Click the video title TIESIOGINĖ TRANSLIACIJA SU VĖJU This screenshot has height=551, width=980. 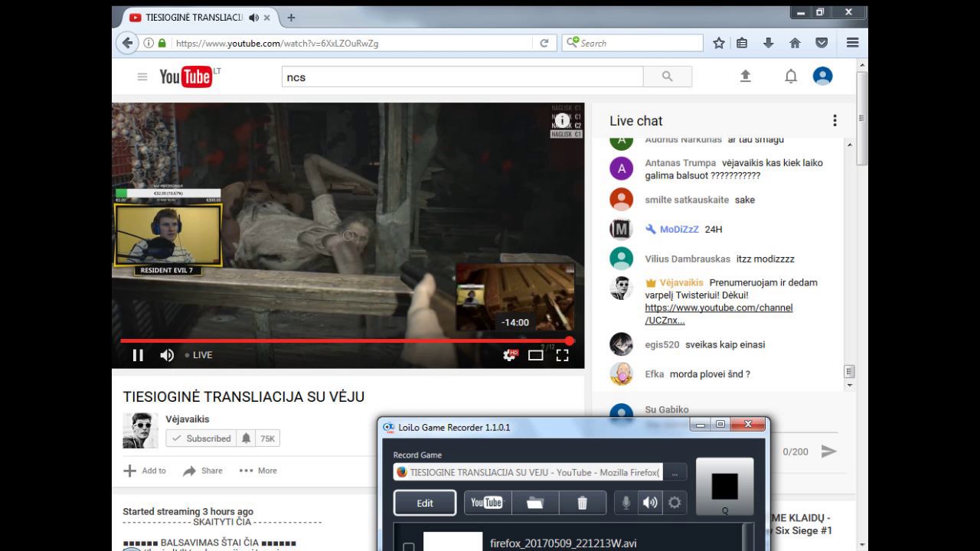tap(243, 396)
